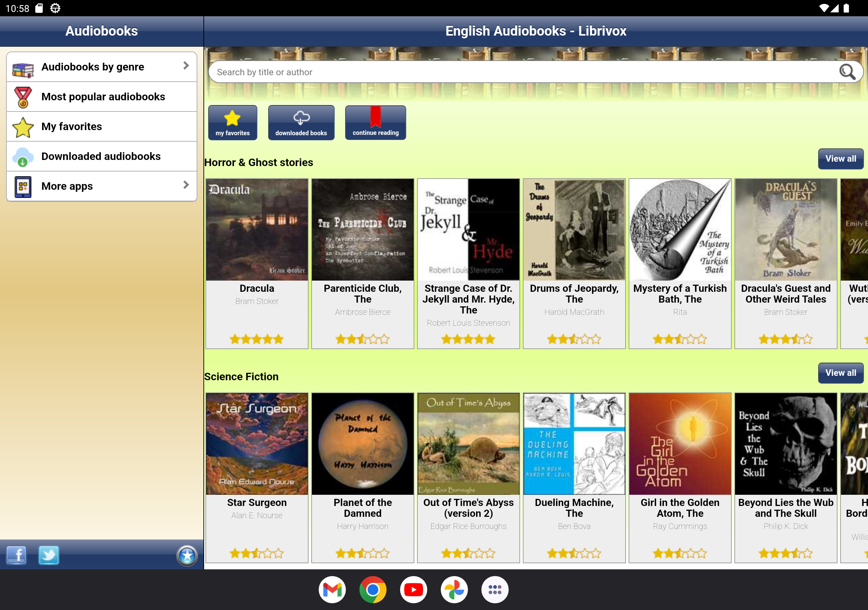Click the 'Science Fiction' section heading
868x610 pixels.
pos(241,377)
